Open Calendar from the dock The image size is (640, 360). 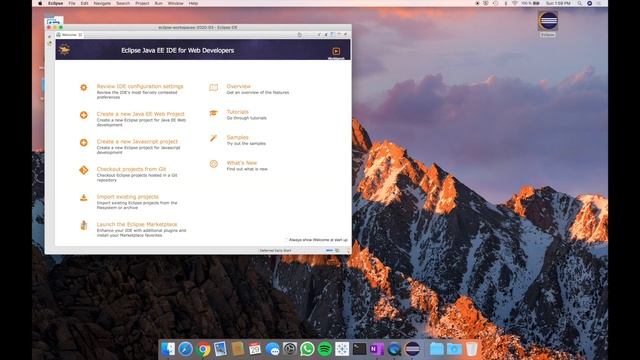255,349
